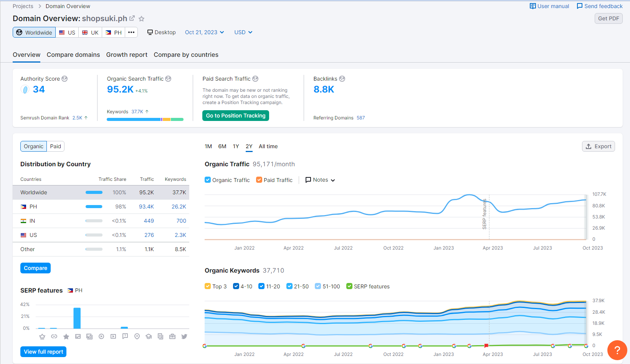630x364 pixels.
Task: Toggle the SERP features legend checkbox
Action: point(349,286)
